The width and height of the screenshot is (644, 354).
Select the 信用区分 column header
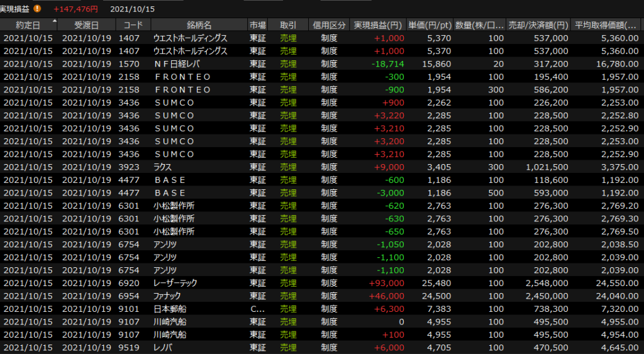(329, 25)
